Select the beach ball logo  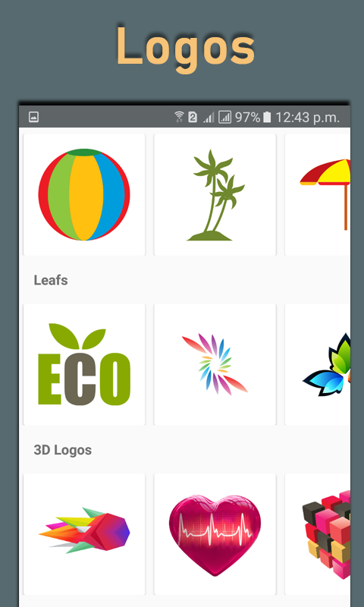tap(84, 195)
